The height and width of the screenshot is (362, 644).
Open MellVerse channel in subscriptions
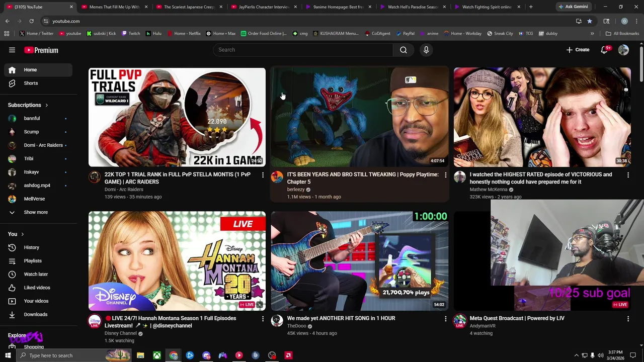pos(38,199)
